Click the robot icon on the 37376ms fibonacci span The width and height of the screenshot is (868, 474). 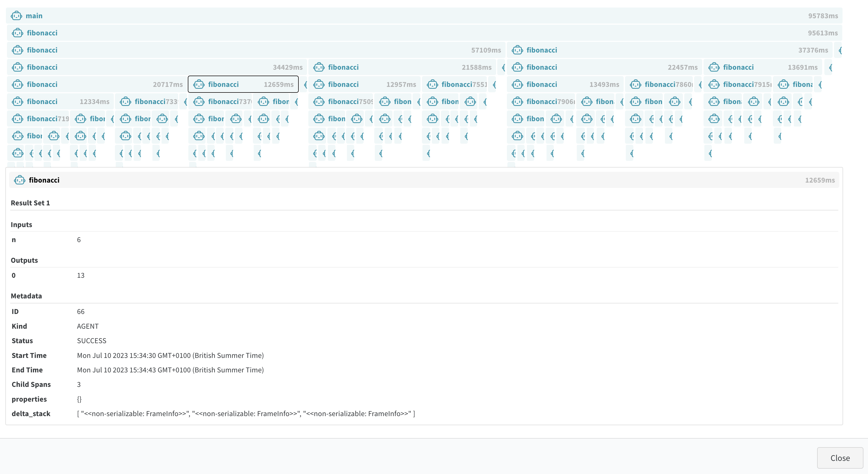[518, 50]
